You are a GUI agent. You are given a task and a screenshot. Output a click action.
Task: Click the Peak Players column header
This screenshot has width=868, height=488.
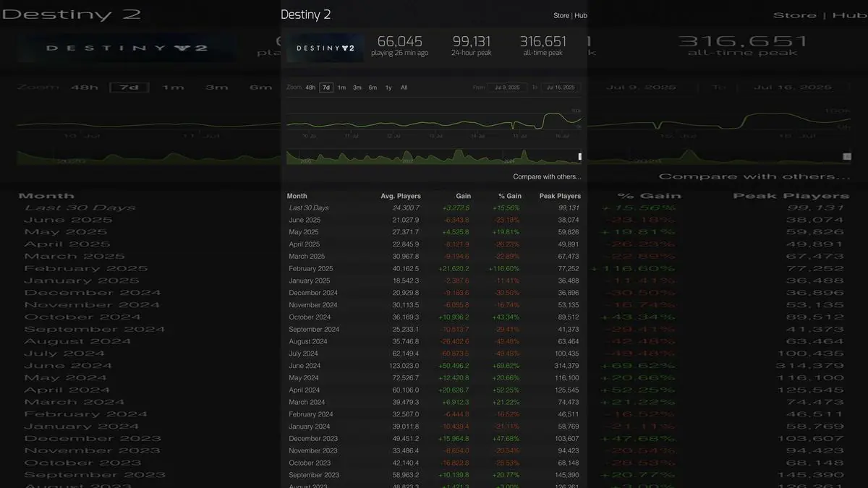click(x=559, y=196)
